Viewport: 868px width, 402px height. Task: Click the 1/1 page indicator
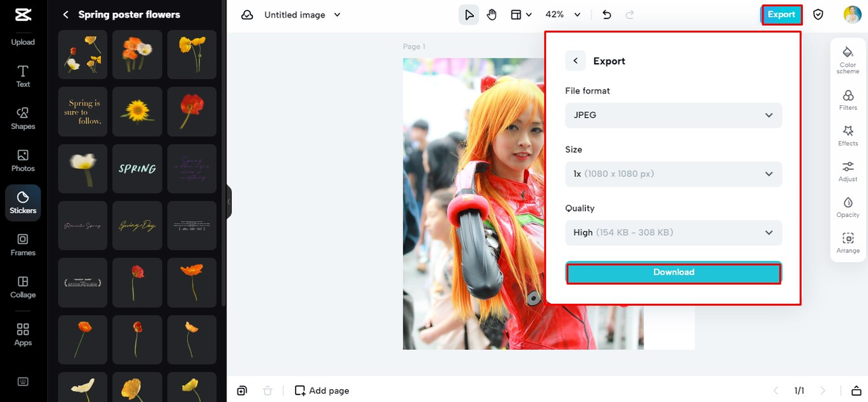tap(799, 390)
